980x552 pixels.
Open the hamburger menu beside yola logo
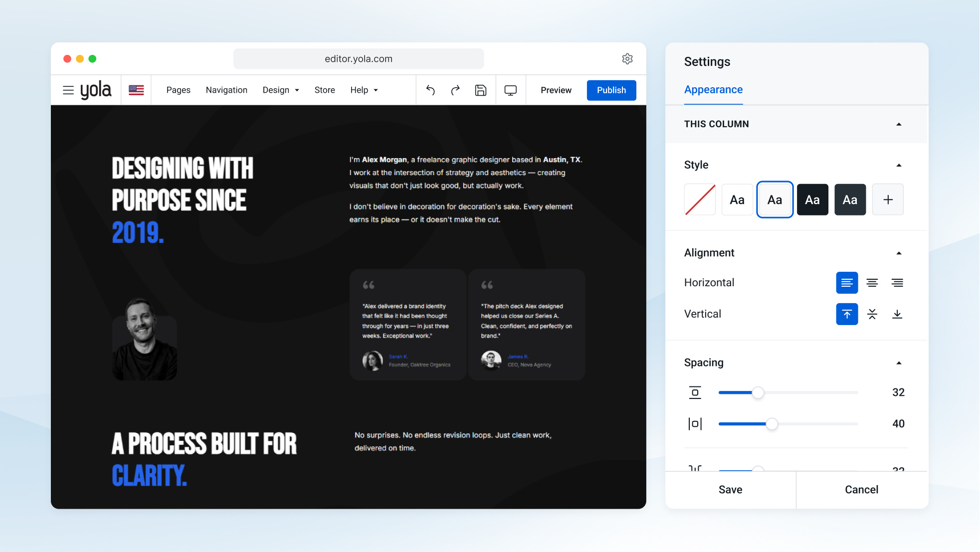pyautogui.click(x=68, y=90)
